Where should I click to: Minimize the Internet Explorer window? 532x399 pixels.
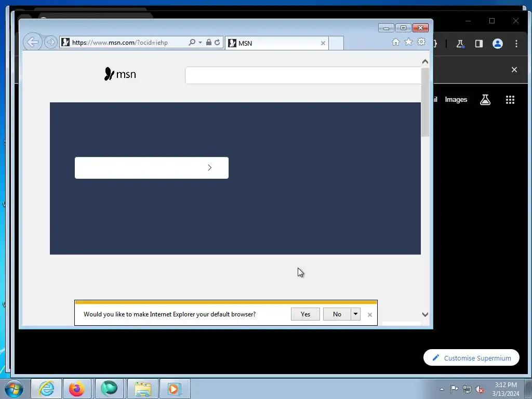(386, 28)
